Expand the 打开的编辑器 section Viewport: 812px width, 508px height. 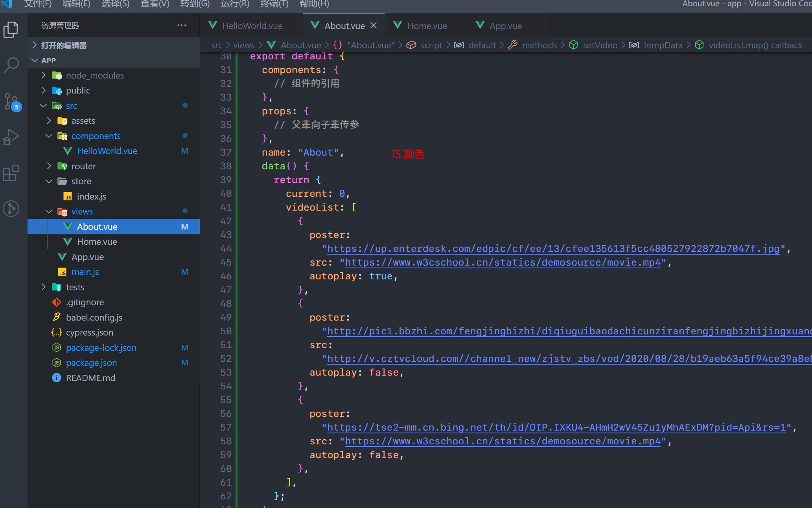click(114, 45)
